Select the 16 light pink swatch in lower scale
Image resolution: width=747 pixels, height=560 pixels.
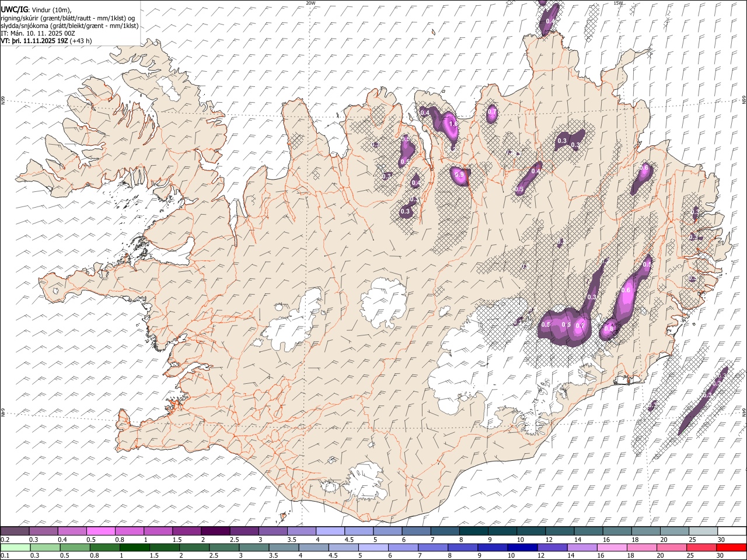tap(612, 547)
